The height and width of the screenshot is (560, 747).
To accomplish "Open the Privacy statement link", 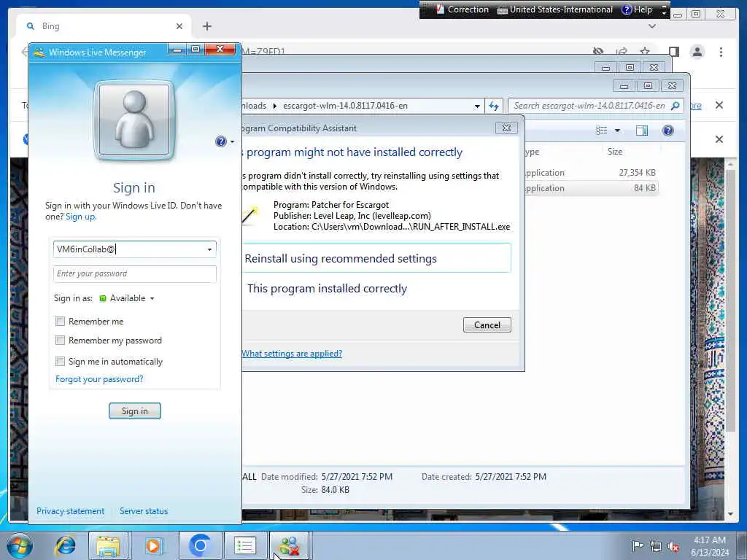I will tap(71, 511).
